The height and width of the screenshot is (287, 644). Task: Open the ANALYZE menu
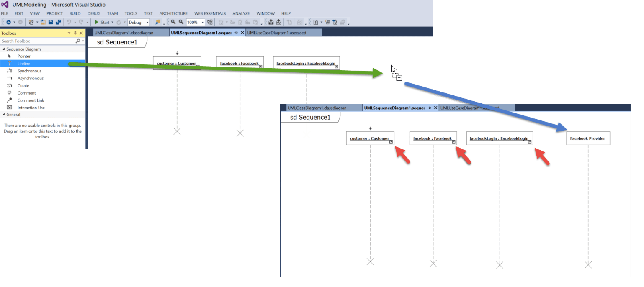click(241, 13)
